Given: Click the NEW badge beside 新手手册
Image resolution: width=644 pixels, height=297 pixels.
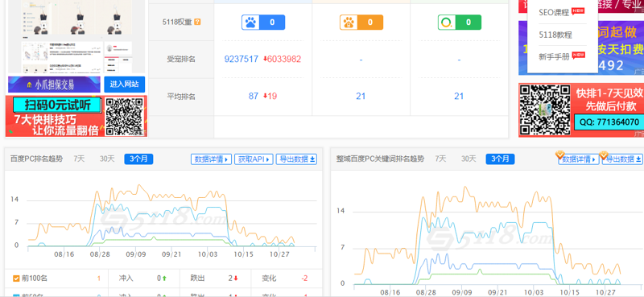Looking at the screenshot, I should (578, 55).
